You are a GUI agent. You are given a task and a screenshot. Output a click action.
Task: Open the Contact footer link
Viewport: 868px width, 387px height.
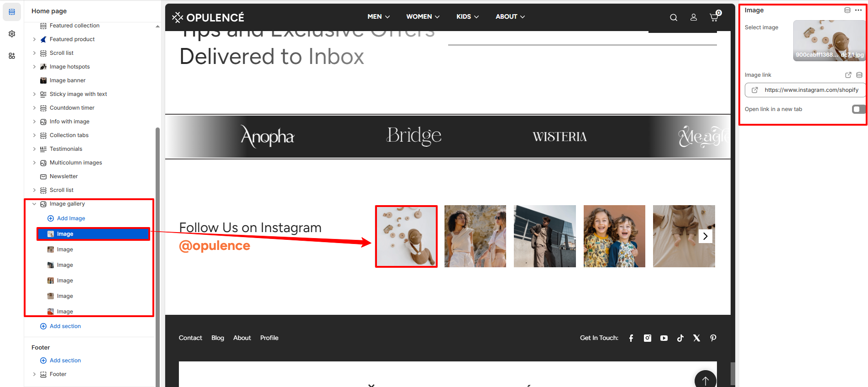point(190,338)
